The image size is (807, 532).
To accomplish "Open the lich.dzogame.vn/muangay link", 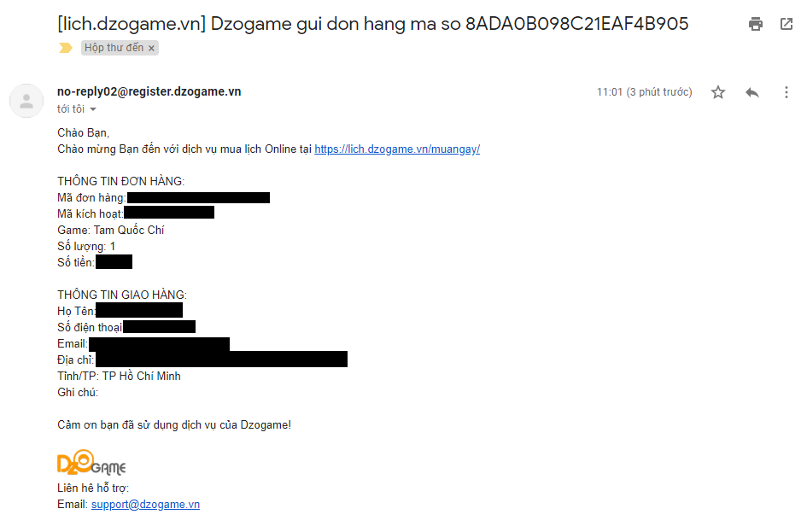I will click(397, 149).
